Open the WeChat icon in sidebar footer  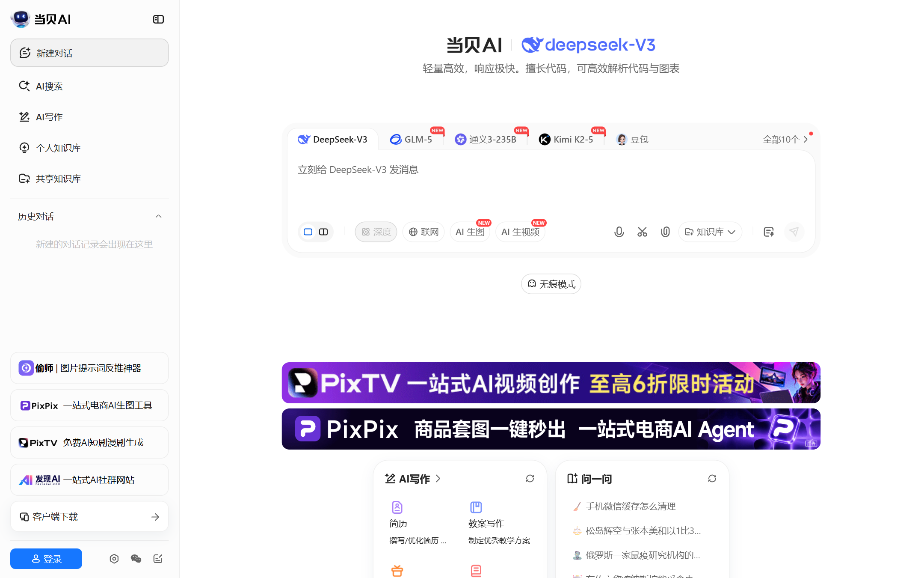pos(136,559)
